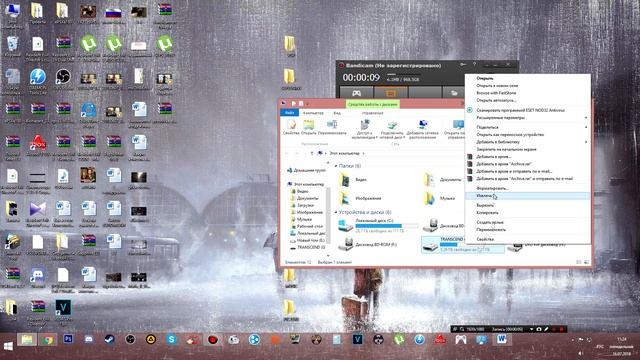Open Chrome from taskbar
This screenshot has width=640, height=360.
48,340
